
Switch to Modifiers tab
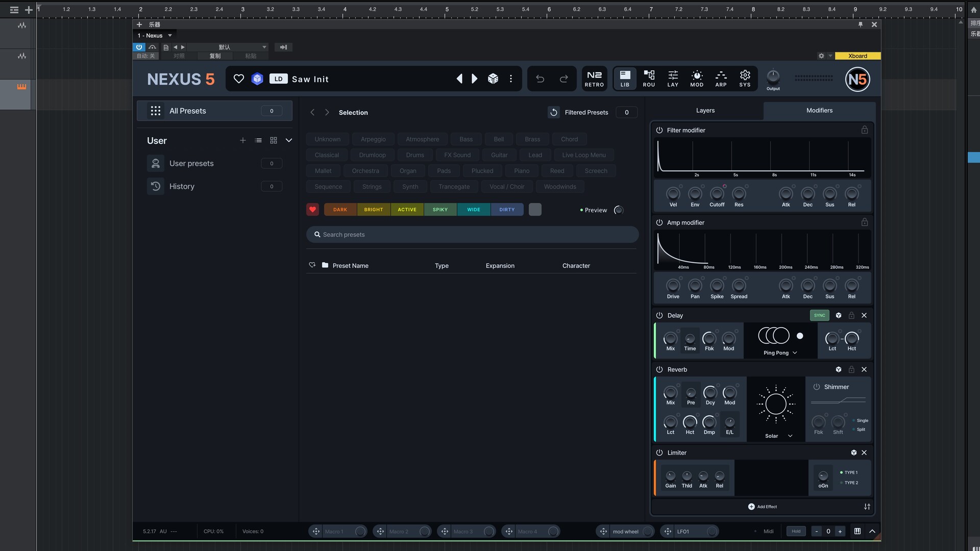pos(819,110)
